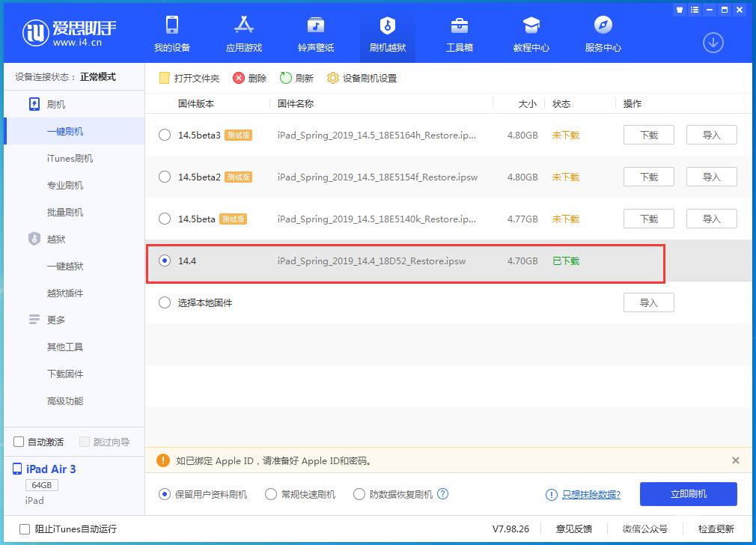This screenshot has width=756, height=545.
Task: Open the 教程中心 tutorial center
Action: pyautogui.click(x=531, y=33)
